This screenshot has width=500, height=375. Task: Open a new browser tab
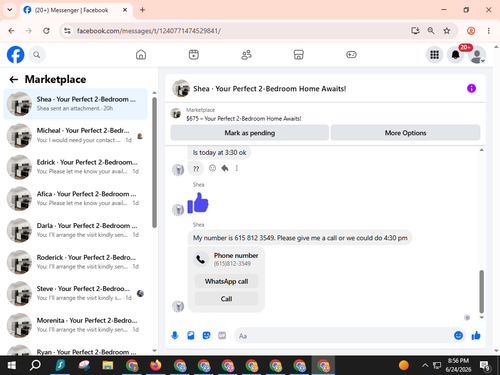click(x=142, y=10)
